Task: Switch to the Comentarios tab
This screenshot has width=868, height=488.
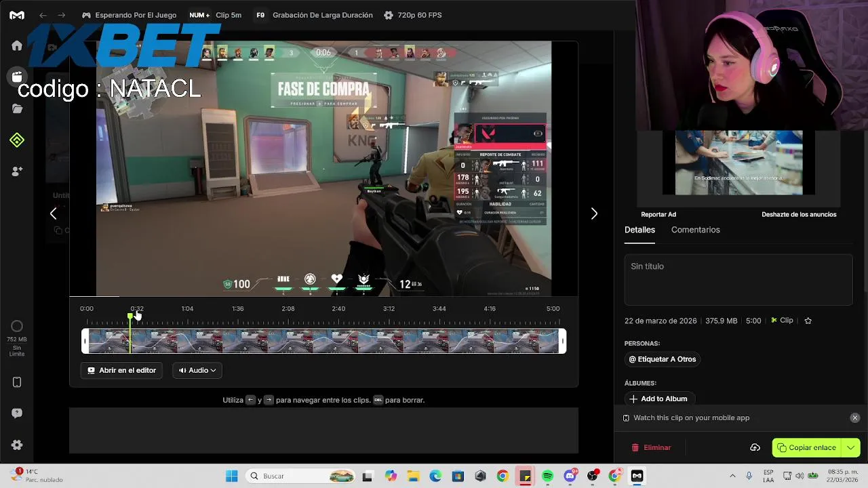Action: coord(696,230)
